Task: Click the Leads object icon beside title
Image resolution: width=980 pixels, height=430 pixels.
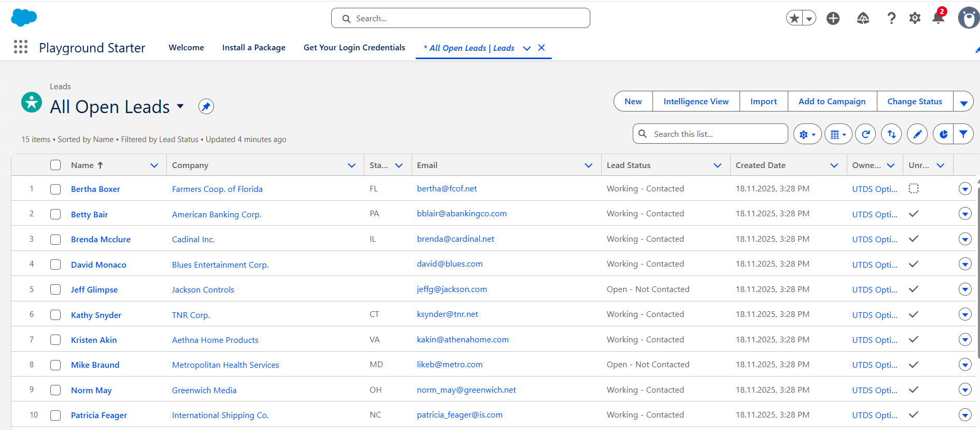Action: pos(32,102)
